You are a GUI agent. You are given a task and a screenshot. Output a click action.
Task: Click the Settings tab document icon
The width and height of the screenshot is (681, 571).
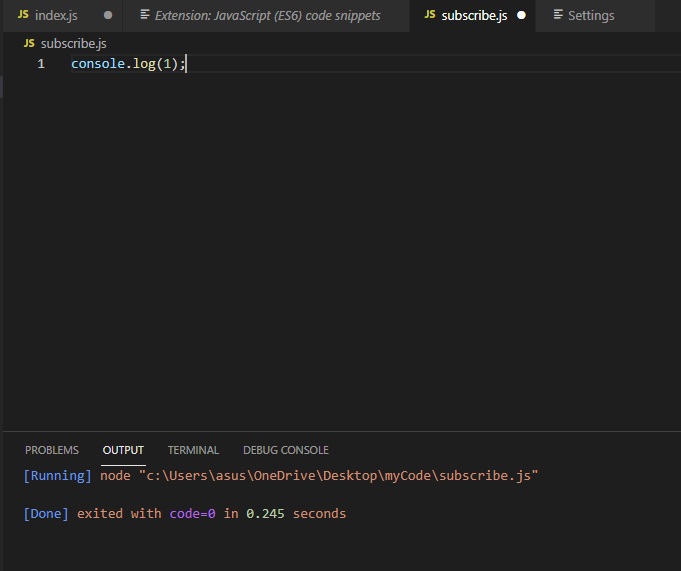pos(558,15)
